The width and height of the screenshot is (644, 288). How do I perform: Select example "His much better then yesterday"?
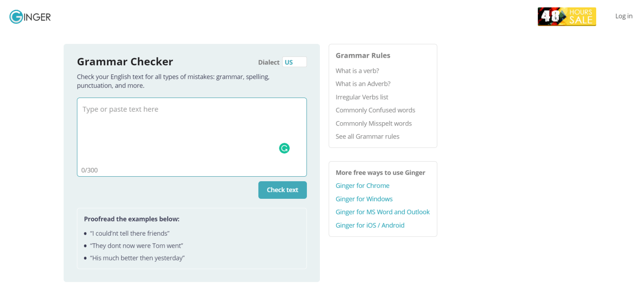[137, 258]
